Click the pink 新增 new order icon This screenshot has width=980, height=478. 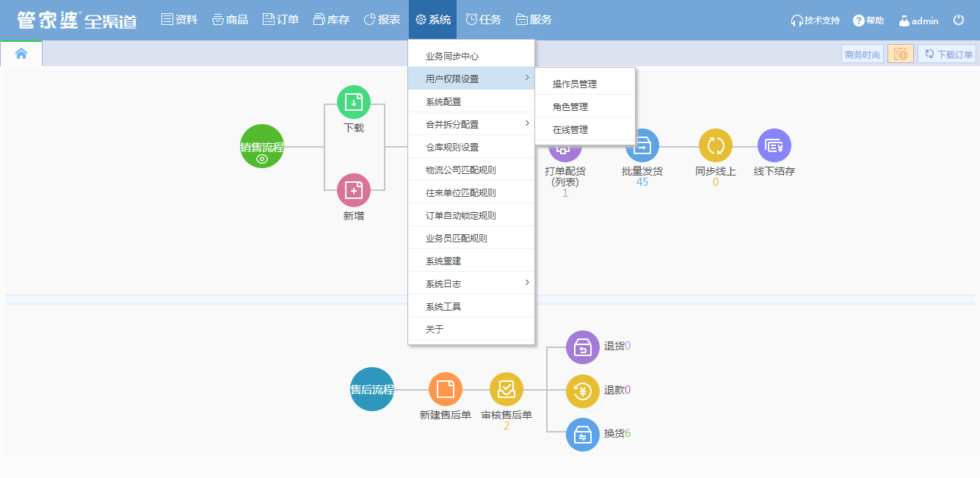pos(353,190)
